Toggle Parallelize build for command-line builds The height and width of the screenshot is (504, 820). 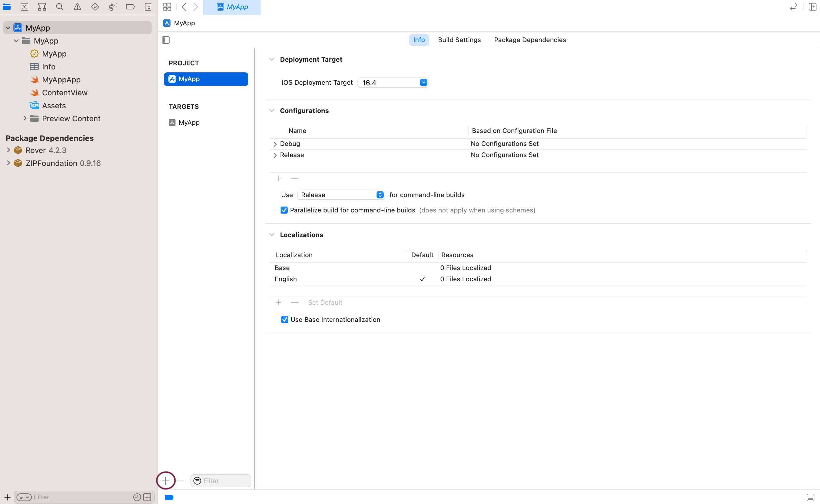coord(284,210)
